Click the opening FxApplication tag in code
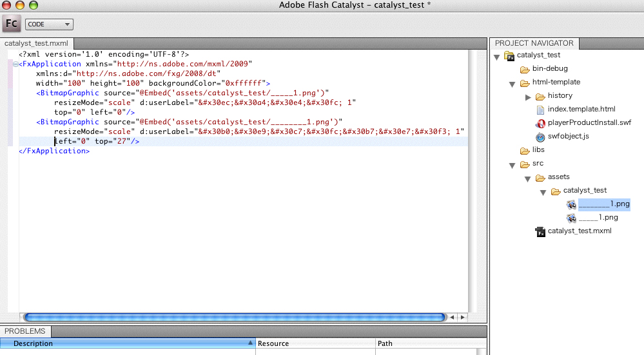Screen dimensions: 644x355 (x=50, y=64)
